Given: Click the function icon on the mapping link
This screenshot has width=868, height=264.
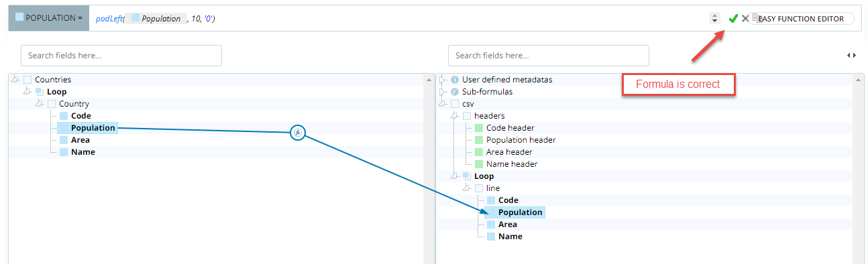Looking at the screenshot, I should point(298,133).
